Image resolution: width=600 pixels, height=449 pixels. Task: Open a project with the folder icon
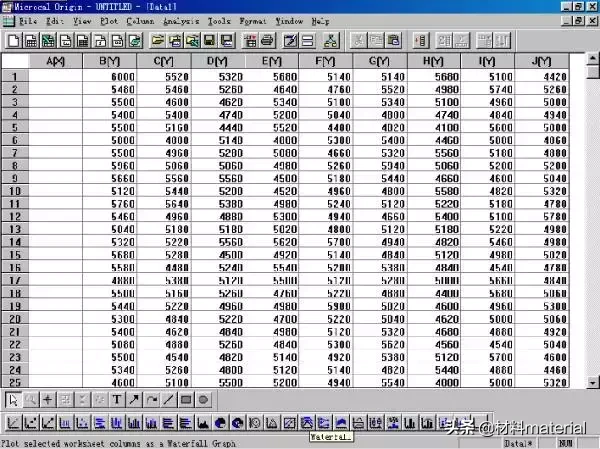click(158, 41)
